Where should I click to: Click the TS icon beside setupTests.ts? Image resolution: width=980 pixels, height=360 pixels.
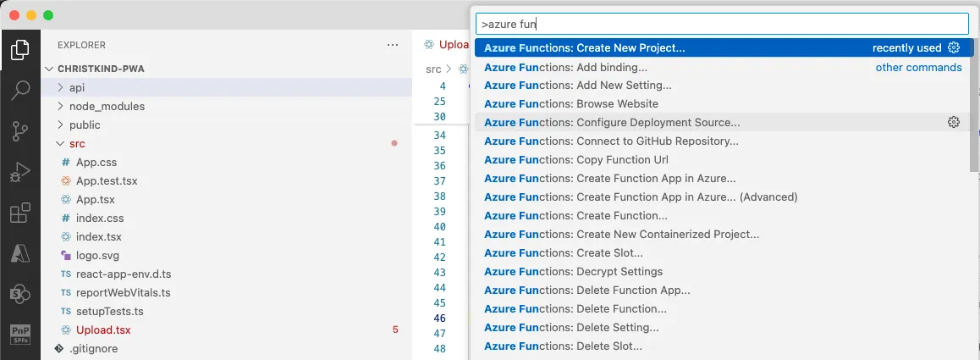click(x=66, y=311)
